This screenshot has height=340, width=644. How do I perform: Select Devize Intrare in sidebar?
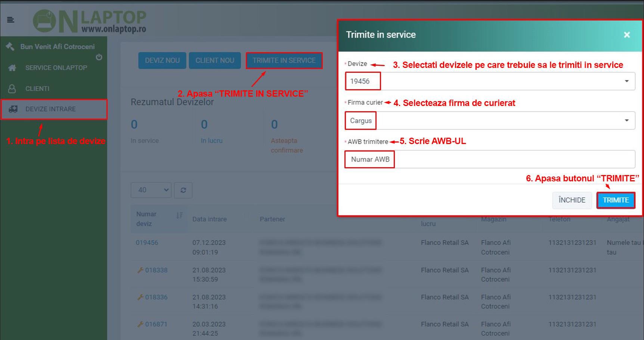tap(50, 109)
